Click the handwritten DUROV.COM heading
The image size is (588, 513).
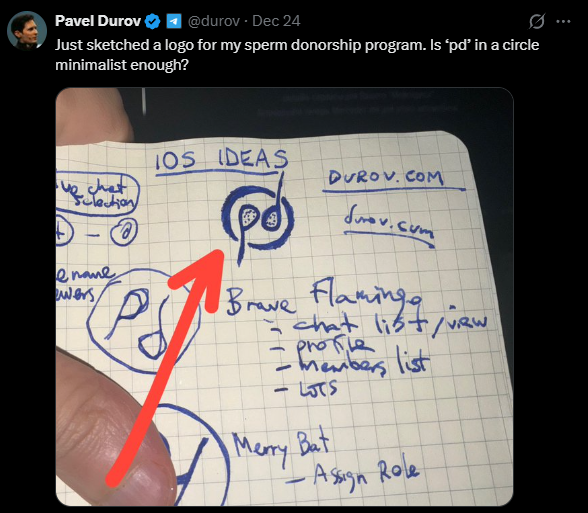click(387, 178)
